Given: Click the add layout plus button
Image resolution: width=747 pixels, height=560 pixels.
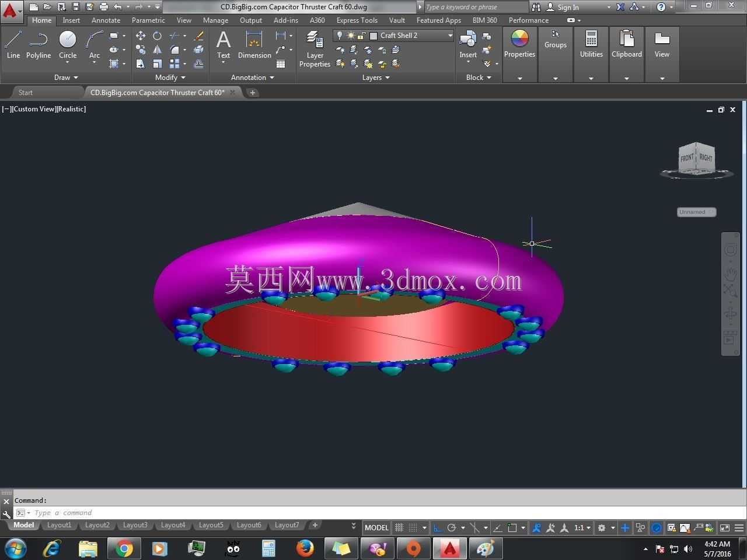Looking at the screenshot, I should click(315, 525).
